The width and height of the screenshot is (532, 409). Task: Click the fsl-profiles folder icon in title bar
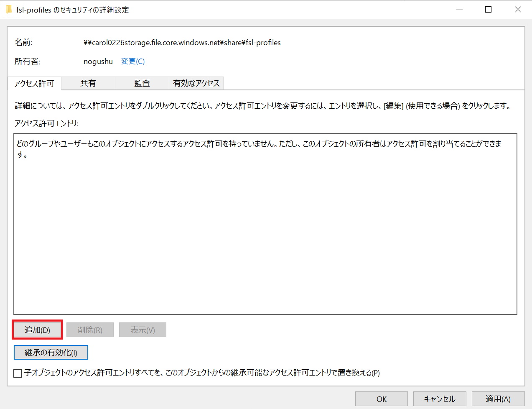(x=9, y=10)
